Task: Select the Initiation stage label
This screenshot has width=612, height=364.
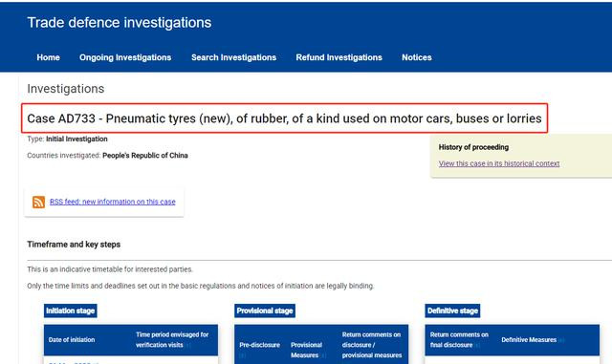Action: [70, 310]
